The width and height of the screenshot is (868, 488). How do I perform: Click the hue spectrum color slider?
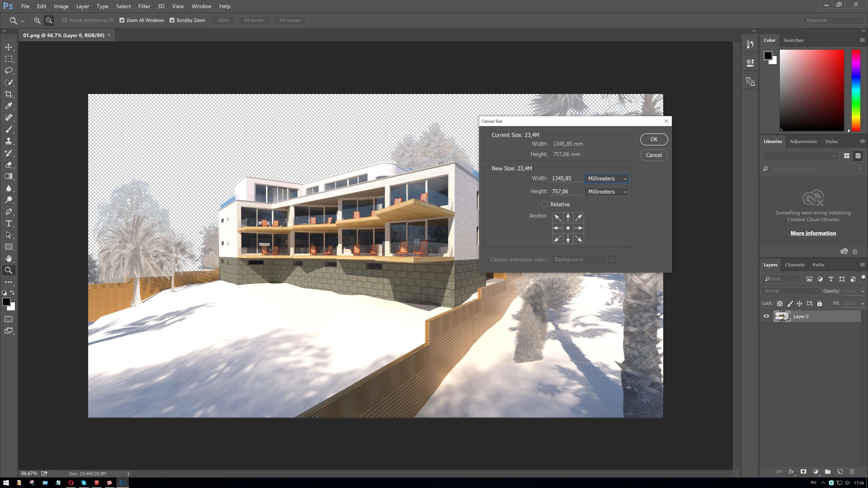[856, 90]
